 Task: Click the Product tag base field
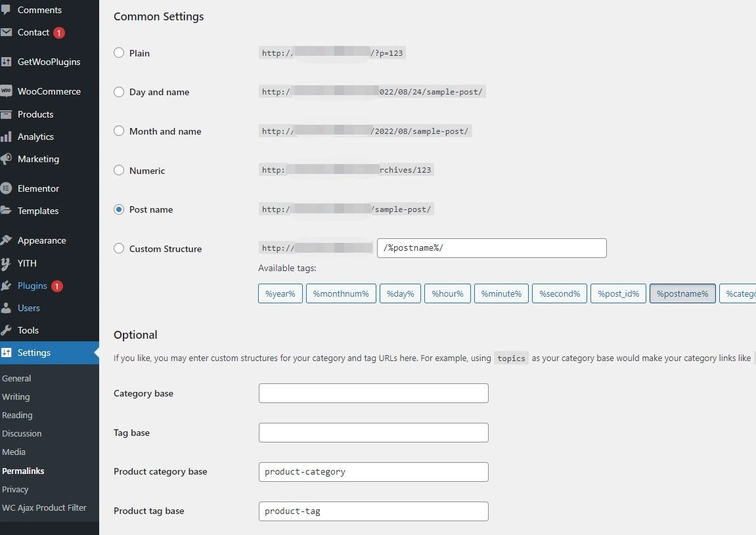coord(373,511)
